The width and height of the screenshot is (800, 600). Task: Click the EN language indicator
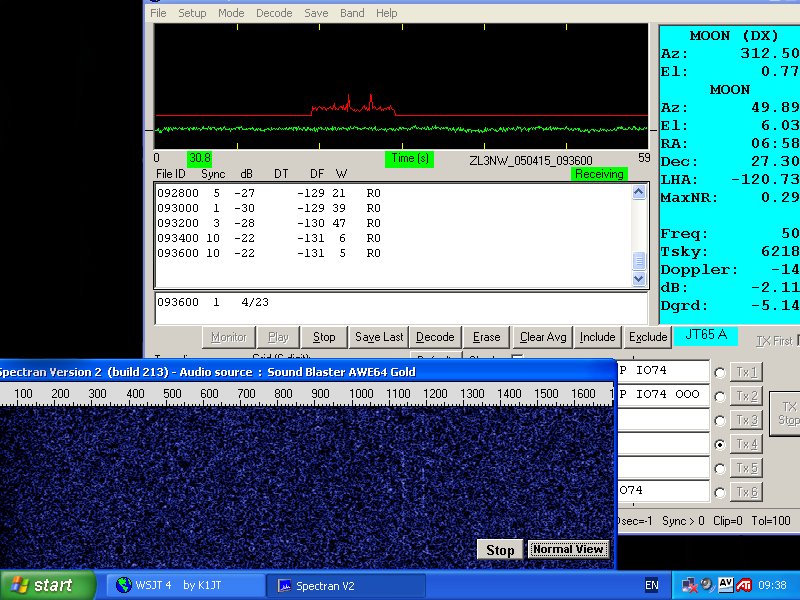pyautogui.click(x=651, y=585)
